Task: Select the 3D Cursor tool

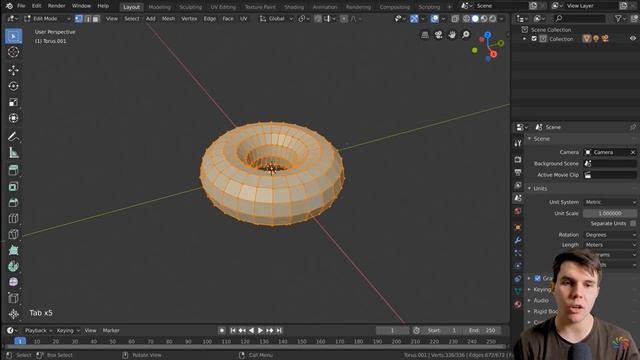Action: pos(13,52)
